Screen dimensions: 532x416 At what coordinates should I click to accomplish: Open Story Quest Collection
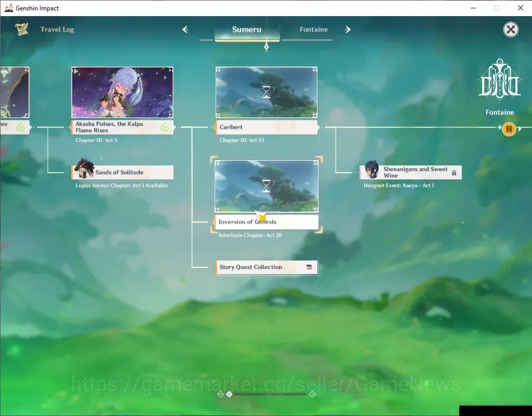(x=267, y=267)
